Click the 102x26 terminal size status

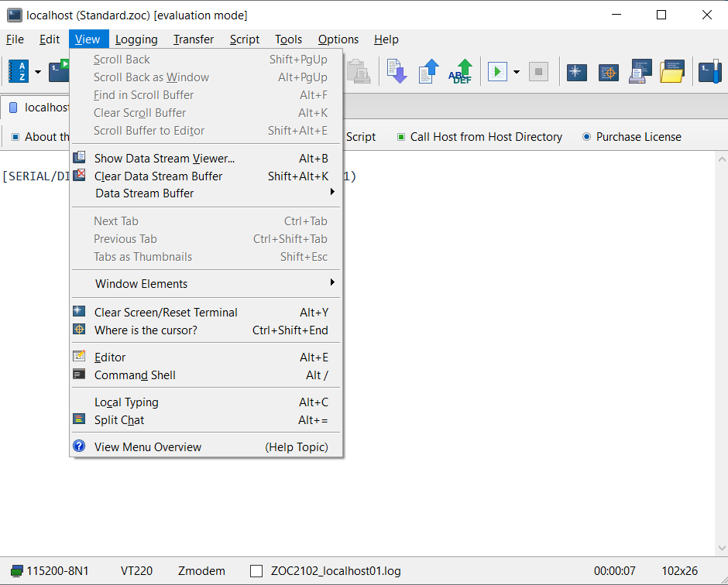(x=679, y=571)
